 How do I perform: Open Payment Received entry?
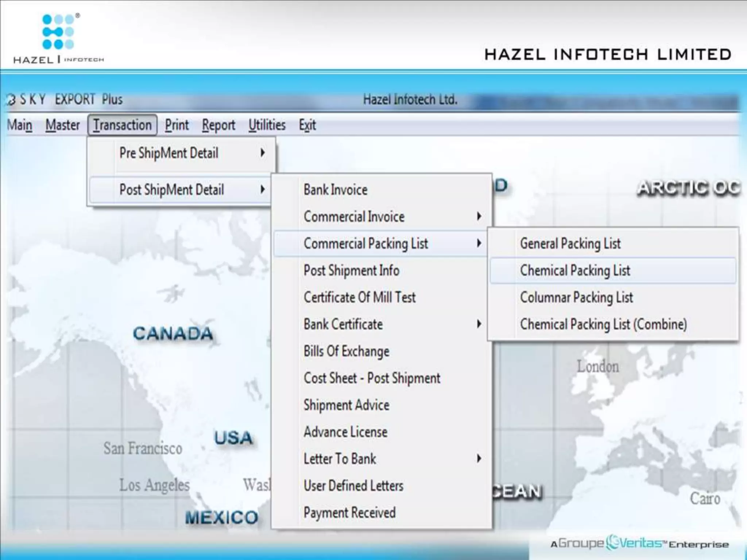pyautogui.click(x=349, y=513)
